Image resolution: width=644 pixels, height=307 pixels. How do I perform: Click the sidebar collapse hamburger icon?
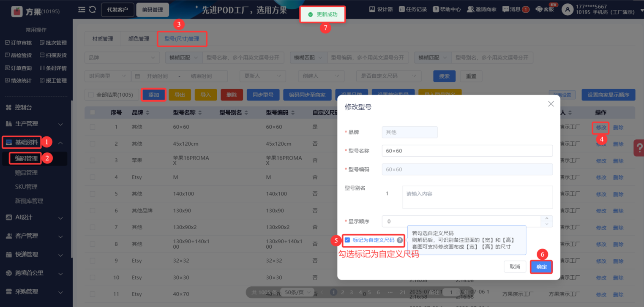pyautogui.click(x=82, y=10)
